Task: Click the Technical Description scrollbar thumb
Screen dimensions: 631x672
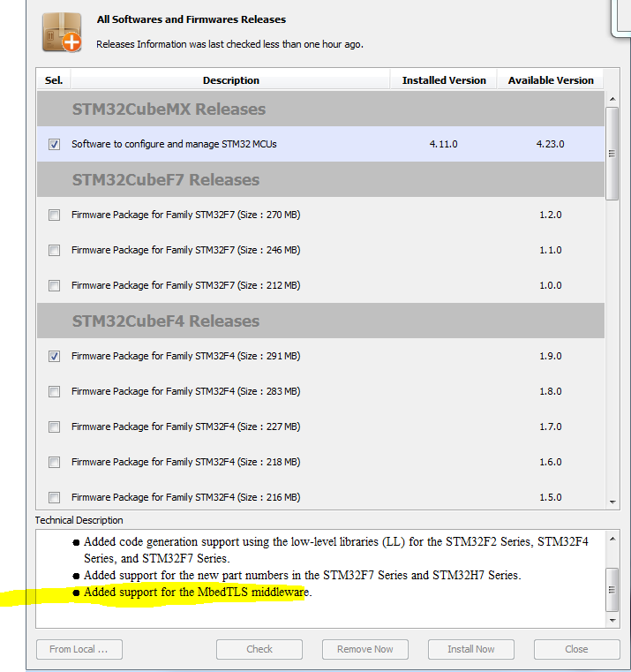Action: coord(612,590)
